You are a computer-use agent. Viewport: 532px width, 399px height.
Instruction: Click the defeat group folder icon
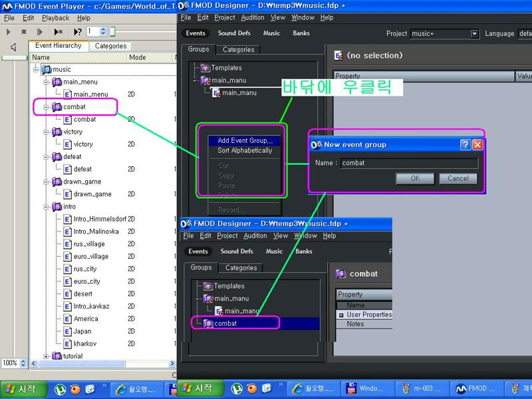pos(57,157)
